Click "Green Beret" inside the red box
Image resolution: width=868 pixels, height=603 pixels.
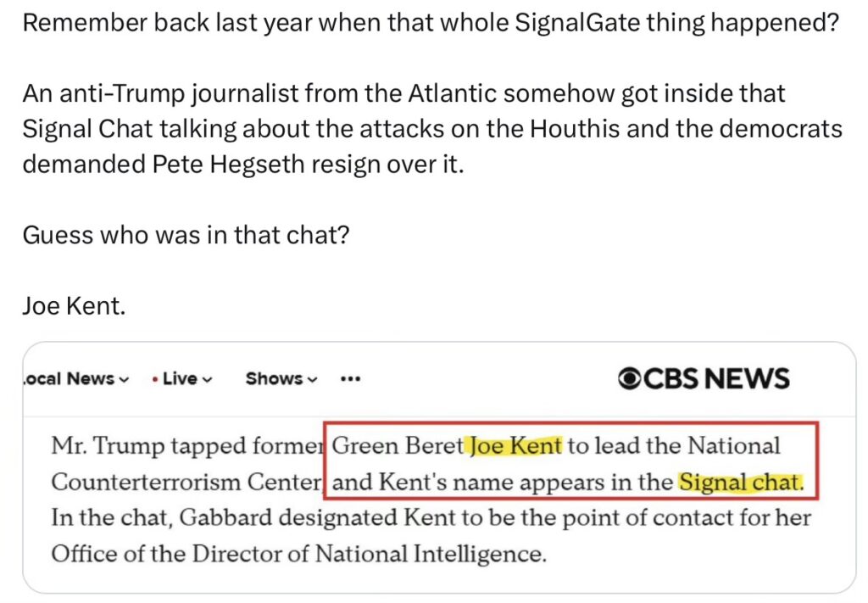[x=398, y=445]
